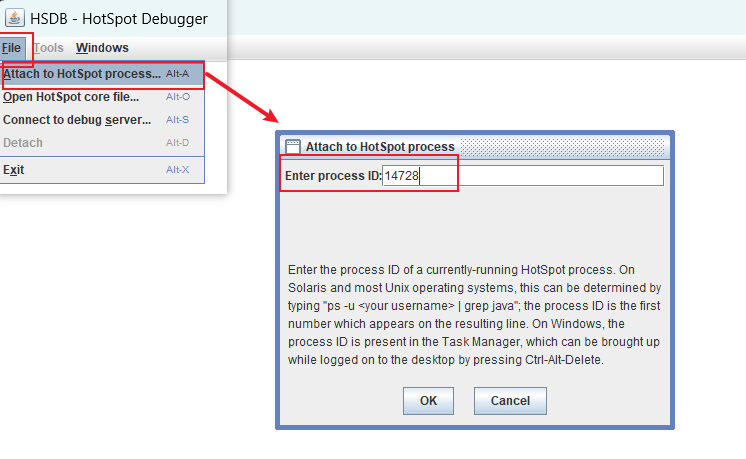The width and height of the screenshot is (746, 459).
Task: Choose Open HotSpot core file menu item
Action: (x=102, y=97)
